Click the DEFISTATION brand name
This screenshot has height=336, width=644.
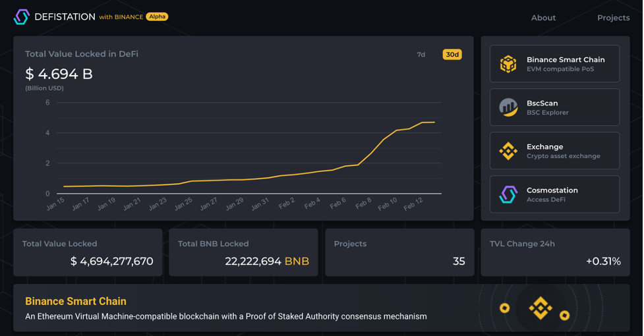pos(65,17)
